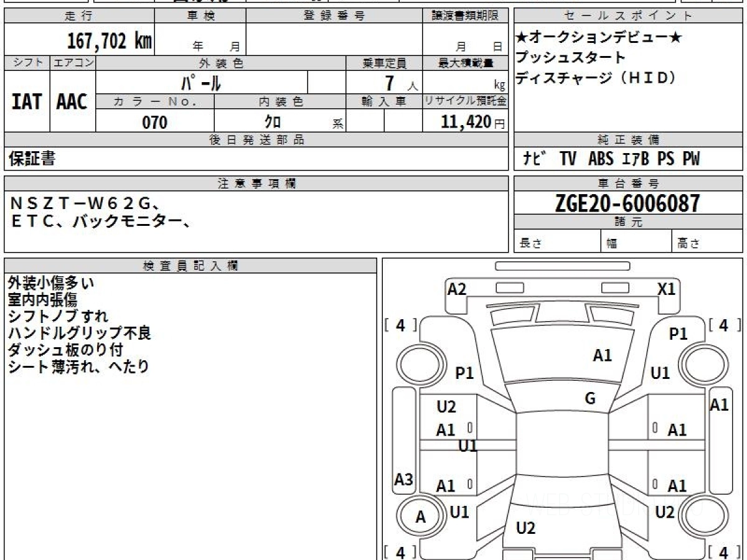
Task: Click the A2 damage mark on the diagram
Action: click(x=457, y=289)
